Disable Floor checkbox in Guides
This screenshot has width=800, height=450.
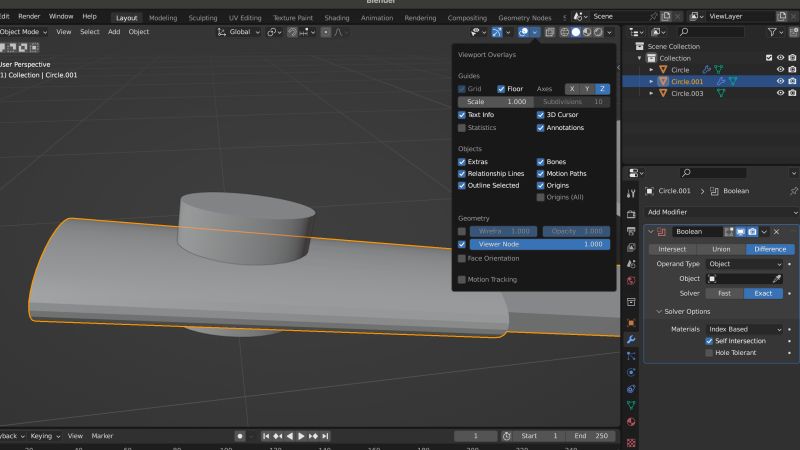pos(501,89)
